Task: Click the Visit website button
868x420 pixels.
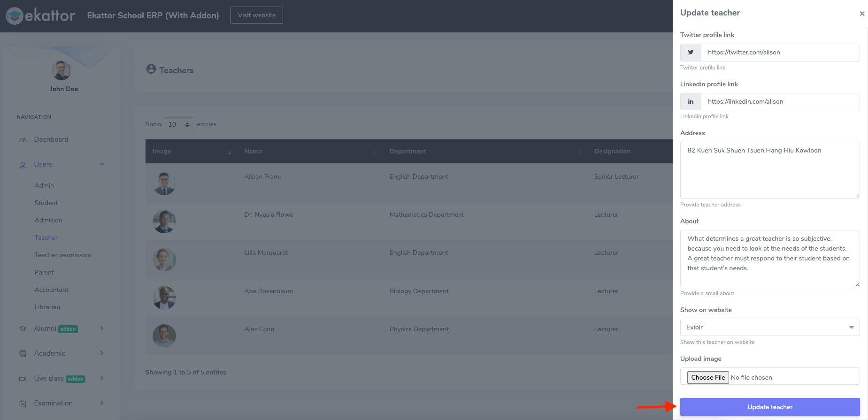Action: (256, 15)
